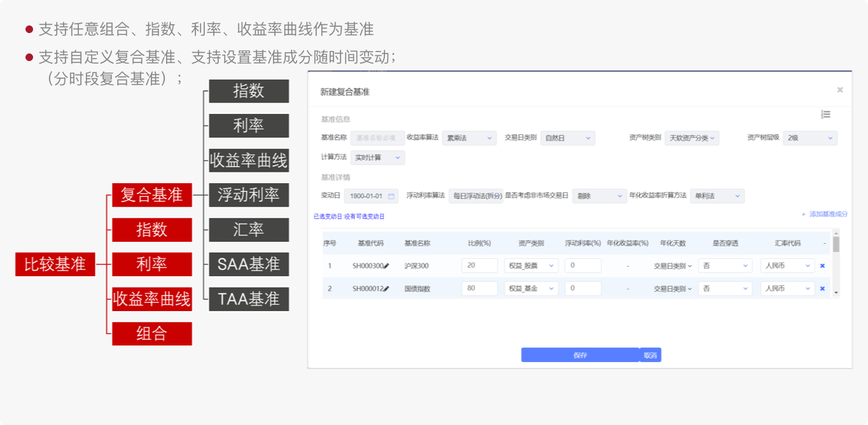Remove the 国债指数 row using X icon
Viewport: 868px width, 425px height.
coord(822,288)
